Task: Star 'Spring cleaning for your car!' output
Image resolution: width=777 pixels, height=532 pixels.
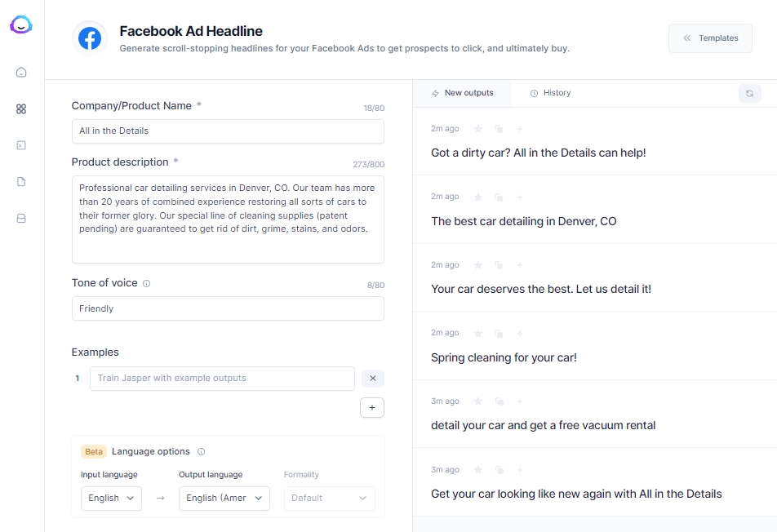Action: pyautogui.click(x=478, y=334)
